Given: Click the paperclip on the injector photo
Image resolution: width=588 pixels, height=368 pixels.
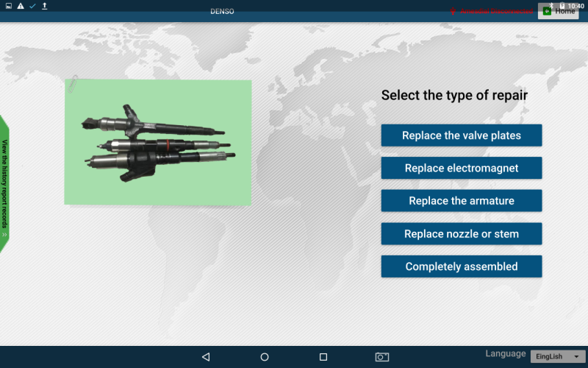Looking at the screenshot, I should [x=73, y=84].
